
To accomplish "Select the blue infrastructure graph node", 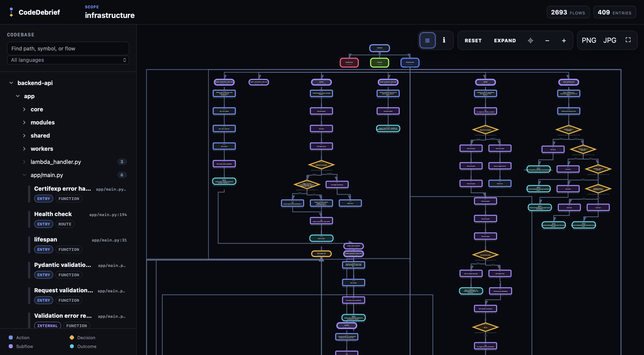I will (410, 62).
